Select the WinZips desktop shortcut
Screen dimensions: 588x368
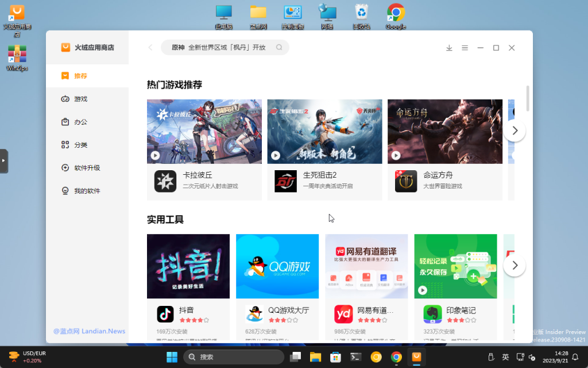click(17, 58)
